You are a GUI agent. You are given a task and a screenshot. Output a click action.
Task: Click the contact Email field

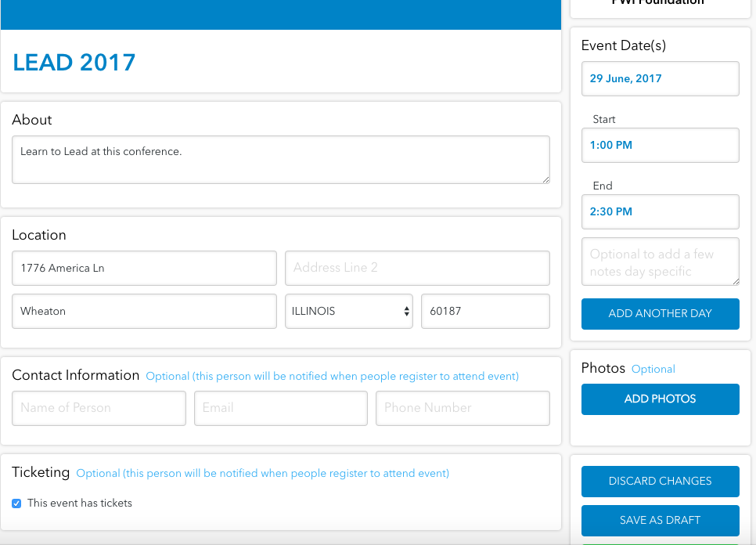280,408
